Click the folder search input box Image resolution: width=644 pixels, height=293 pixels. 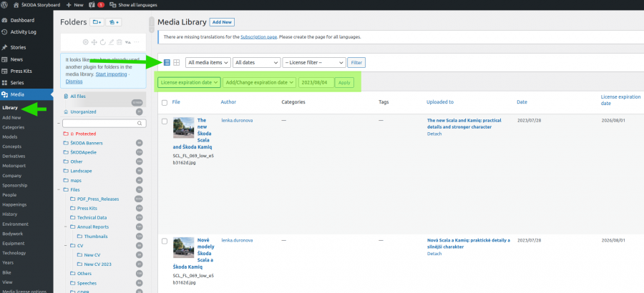(x=104, y=123)
